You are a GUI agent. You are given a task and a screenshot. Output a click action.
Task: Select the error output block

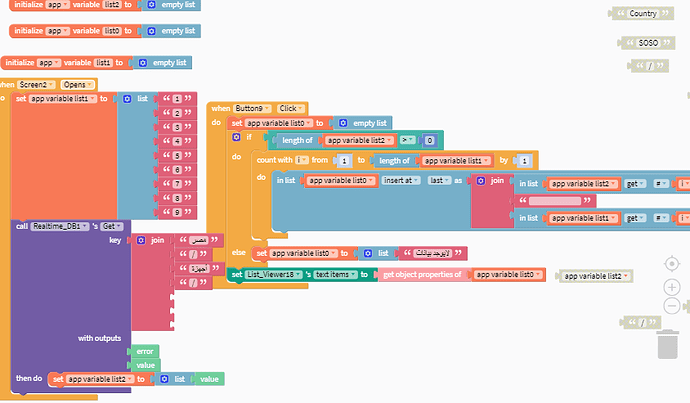pos(144,352)
